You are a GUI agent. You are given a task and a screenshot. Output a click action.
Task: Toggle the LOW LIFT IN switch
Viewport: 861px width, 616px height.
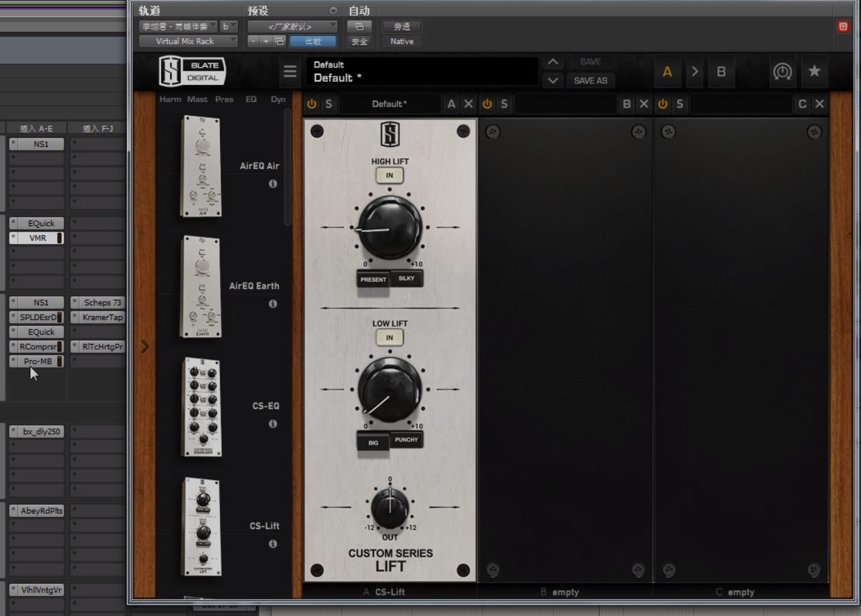(390, 337)
